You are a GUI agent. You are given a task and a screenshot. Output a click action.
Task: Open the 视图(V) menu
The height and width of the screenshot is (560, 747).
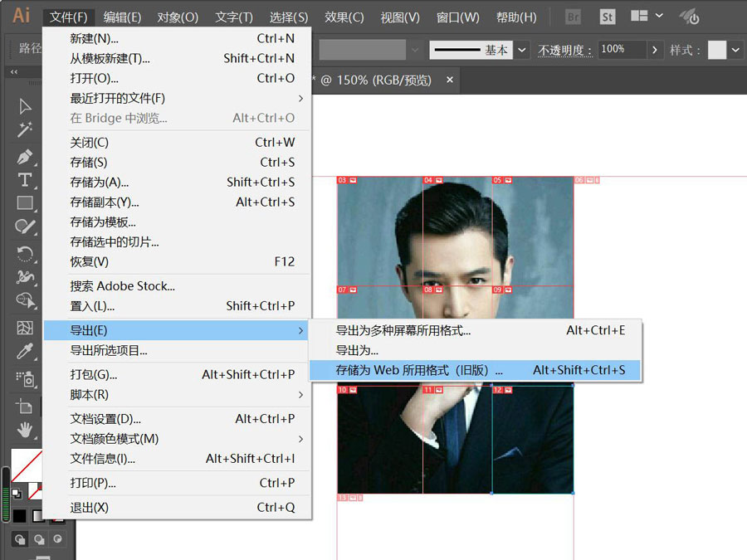click(400, 17)
